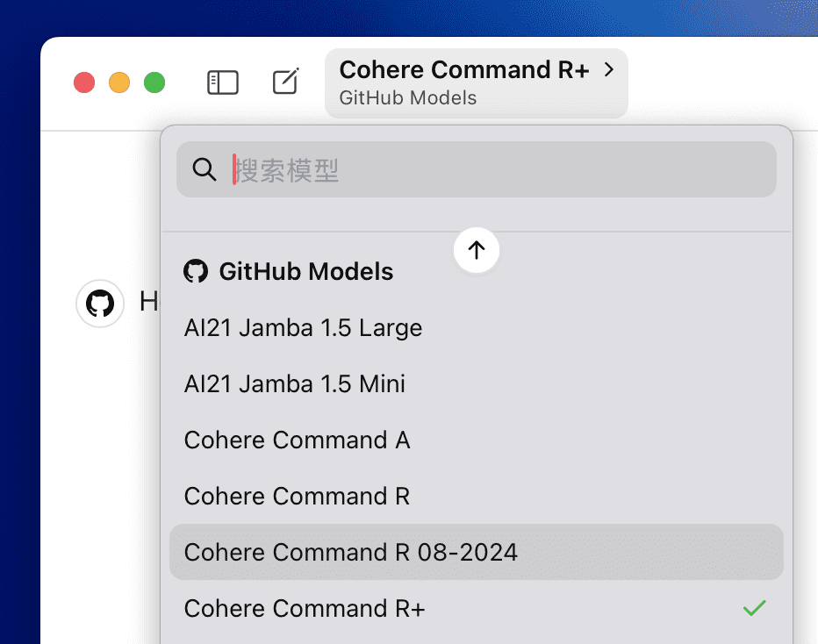Toggle the sidebar panel icon
The image size is (818, 644).
[x=223, y=82]
